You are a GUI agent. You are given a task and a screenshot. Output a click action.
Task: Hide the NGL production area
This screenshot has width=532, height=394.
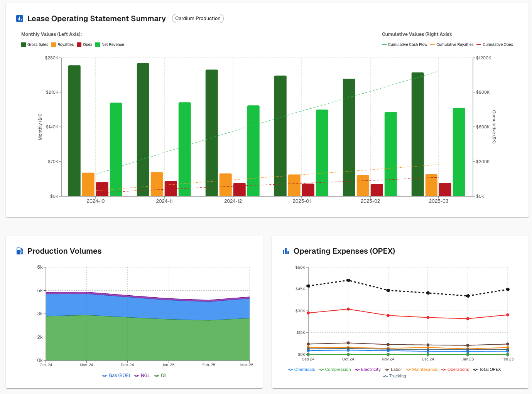(142, 375)
